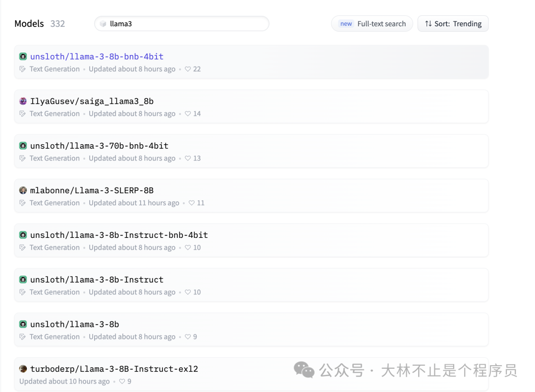535x392 pixels.
Task: Click IlyaGusev avatar icon
Action: click(x=23, y=101)
